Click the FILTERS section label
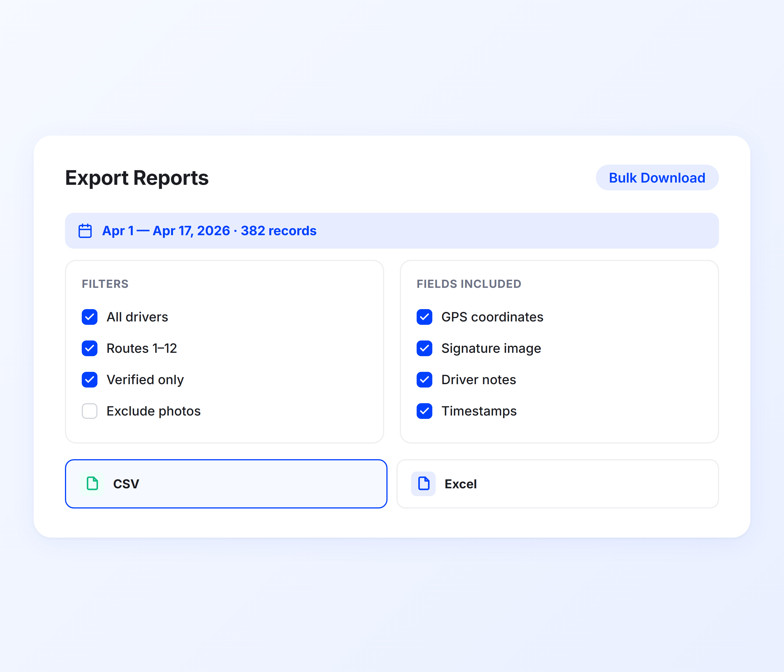The height and width of the screenshot is (672, 784). tap(105, 284)
